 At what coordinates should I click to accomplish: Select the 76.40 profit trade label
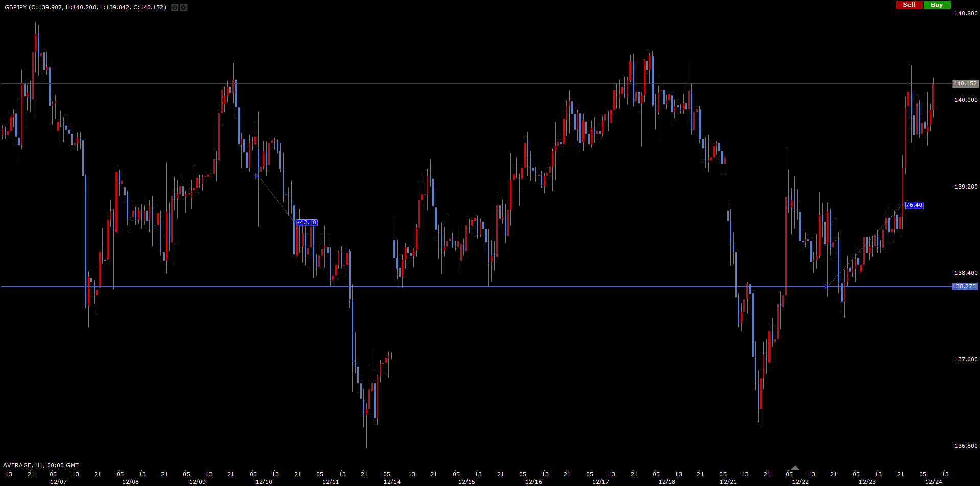(x=914, y=205)
